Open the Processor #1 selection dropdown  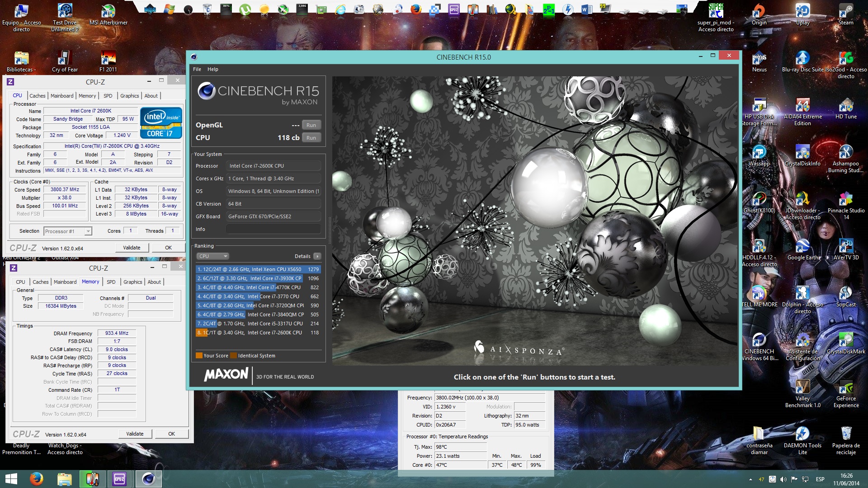(68, 231)
